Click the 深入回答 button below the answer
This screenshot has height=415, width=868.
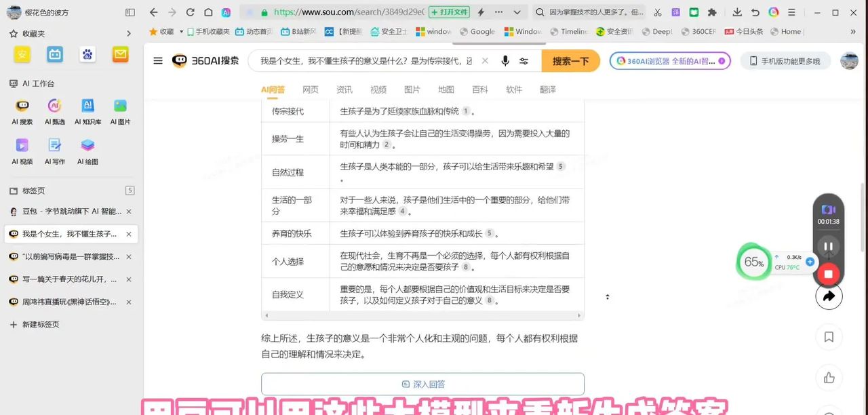422,384
